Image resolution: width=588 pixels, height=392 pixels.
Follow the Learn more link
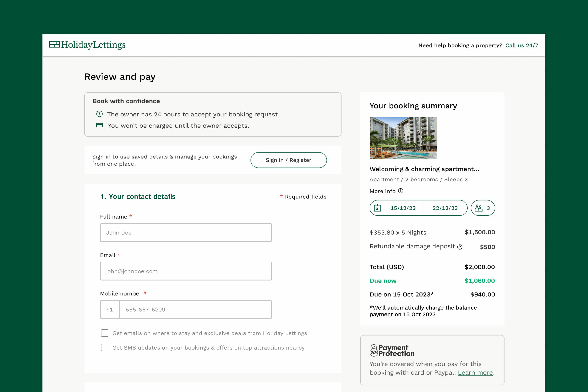coord(475,372)
